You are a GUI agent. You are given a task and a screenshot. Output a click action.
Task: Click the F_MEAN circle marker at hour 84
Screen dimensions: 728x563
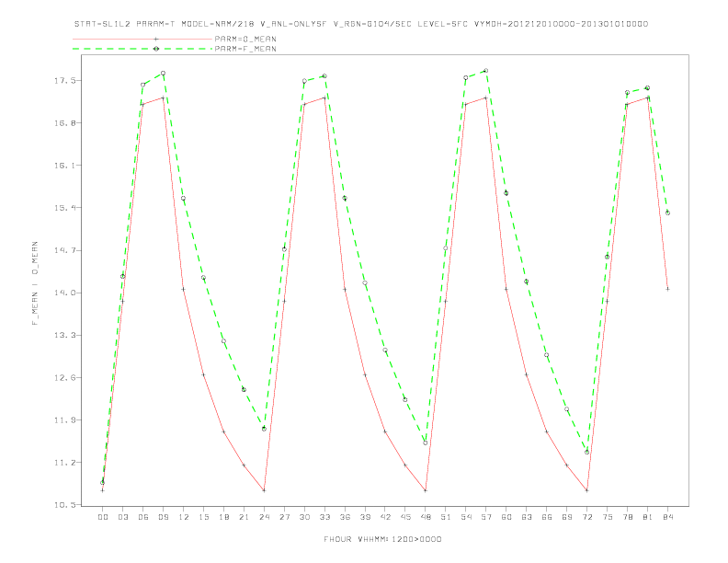click(x=668, y=213)
